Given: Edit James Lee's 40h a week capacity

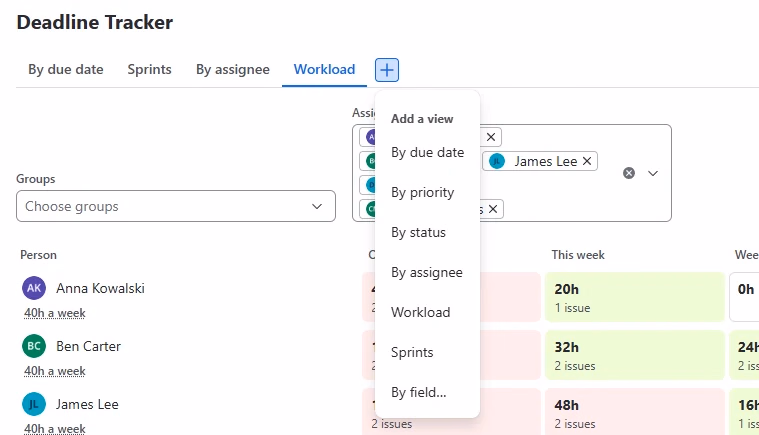Looking at the screenshot, I should (55, 429).
